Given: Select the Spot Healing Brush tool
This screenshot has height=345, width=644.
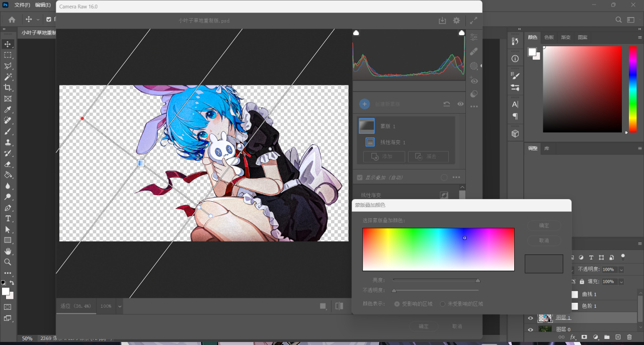Looking at the screenshot, I should click(x=8, y=121).
